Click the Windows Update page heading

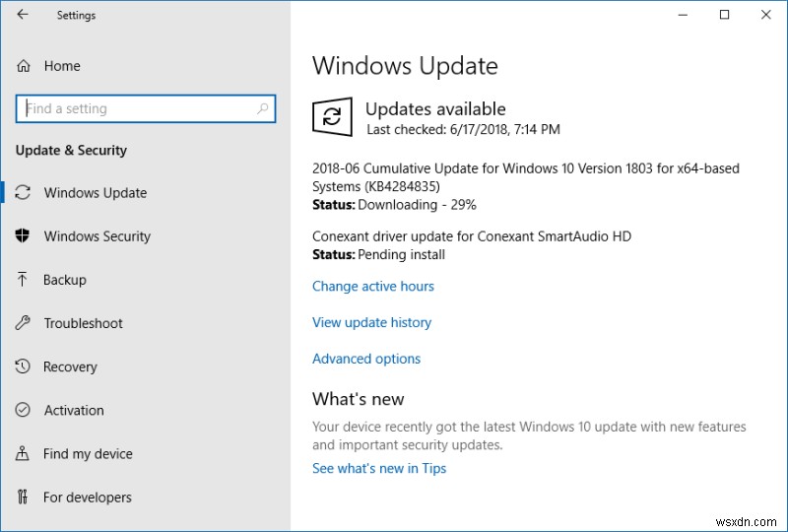click(x=405, y=66)
